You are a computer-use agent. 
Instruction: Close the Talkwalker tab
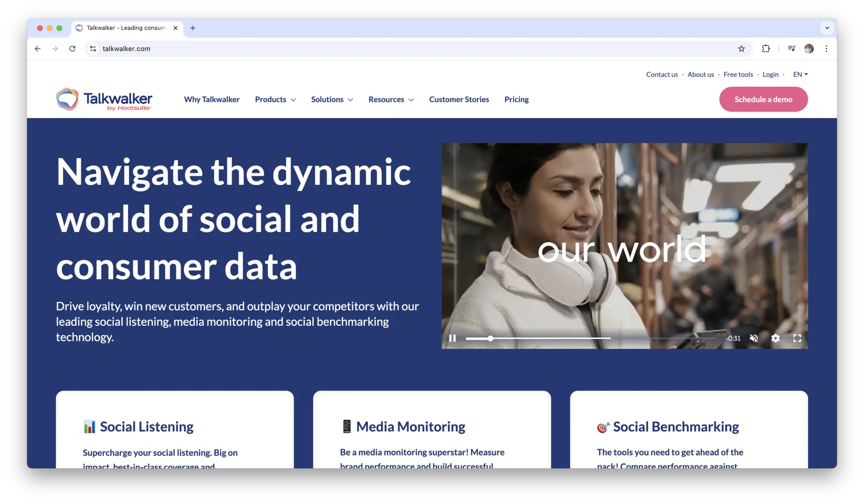tap(176, 28)
